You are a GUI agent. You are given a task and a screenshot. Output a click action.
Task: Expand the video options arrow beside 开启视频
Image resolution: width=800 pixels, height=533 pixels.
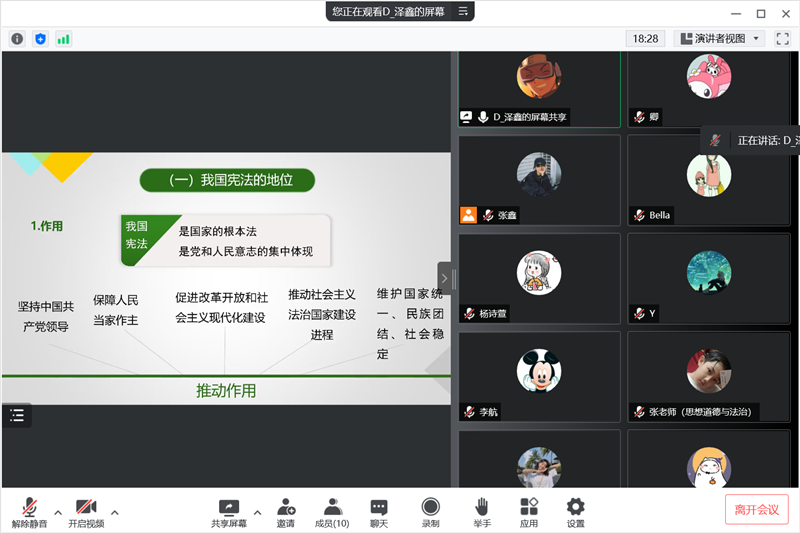coord(114,512)
